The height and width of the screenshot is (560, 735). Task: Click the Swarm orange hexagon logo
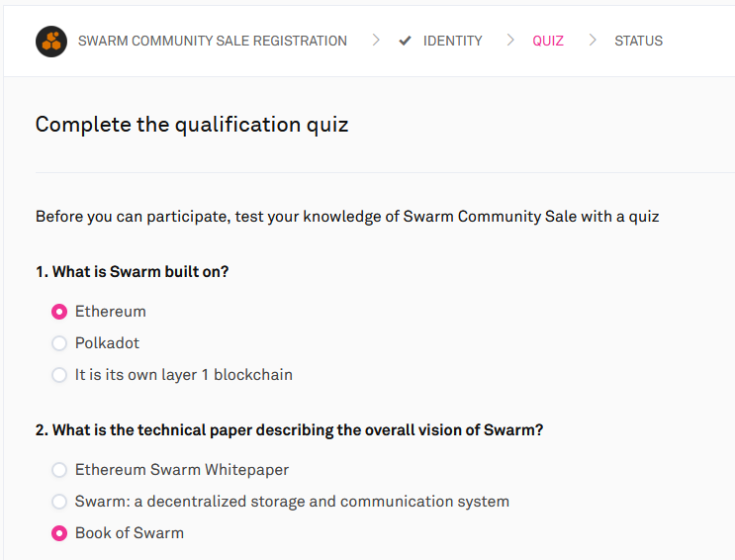point(51,42)
